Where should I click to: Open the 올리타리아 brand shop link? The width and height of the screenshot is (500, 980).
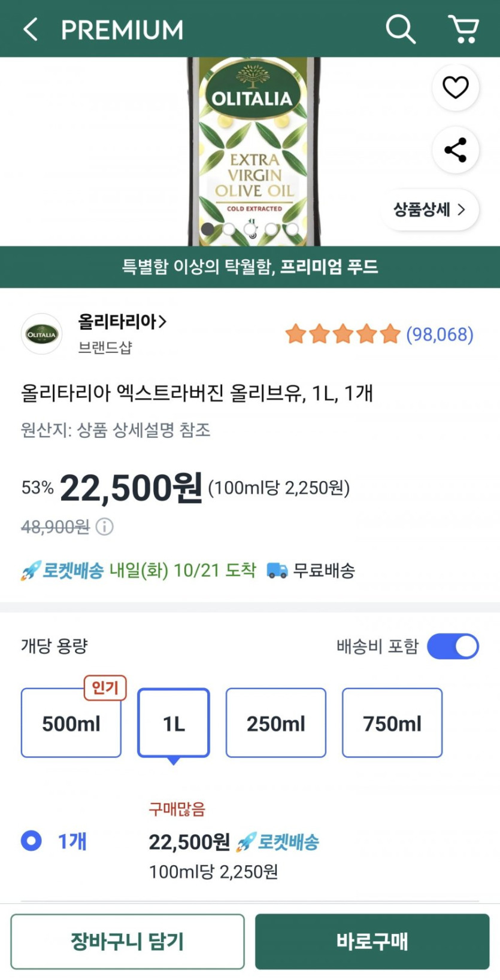coord(122,322)
